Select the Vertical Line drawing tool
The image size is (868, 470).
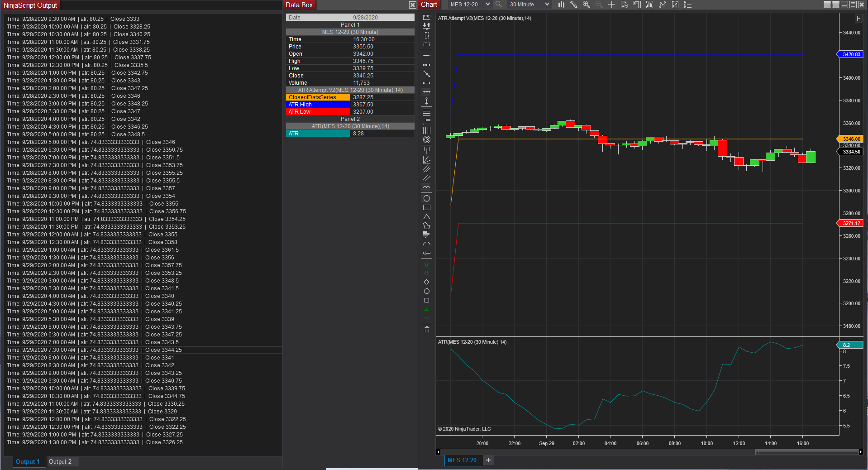coord(427,101)
